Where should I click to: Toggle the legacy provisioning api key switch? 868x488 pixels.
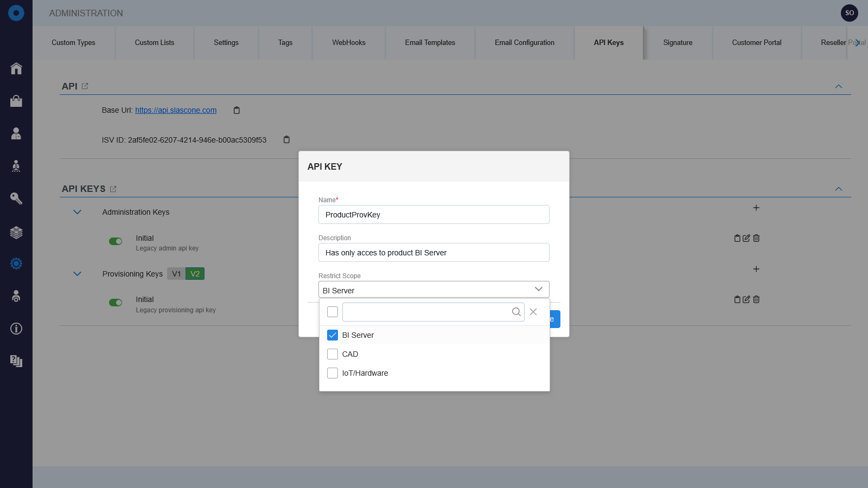click(x=116, y=303)
